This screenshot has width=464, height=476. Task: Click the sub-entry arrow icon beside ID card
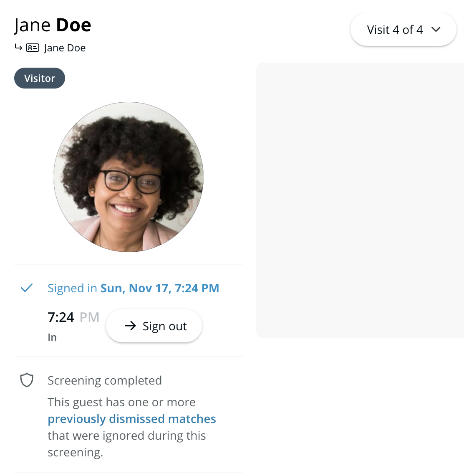pyautogui.click(x=18, y=47)
